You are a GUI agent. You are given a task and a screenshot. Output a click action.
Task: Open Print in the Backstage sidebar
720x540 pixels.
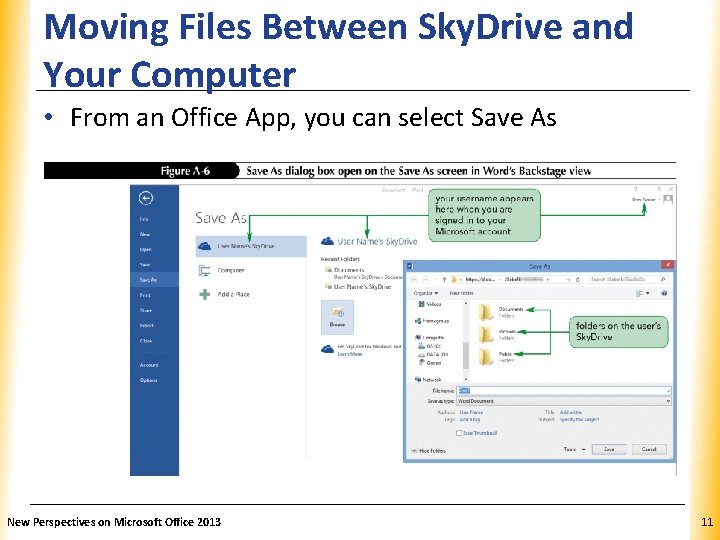(145, 295)
